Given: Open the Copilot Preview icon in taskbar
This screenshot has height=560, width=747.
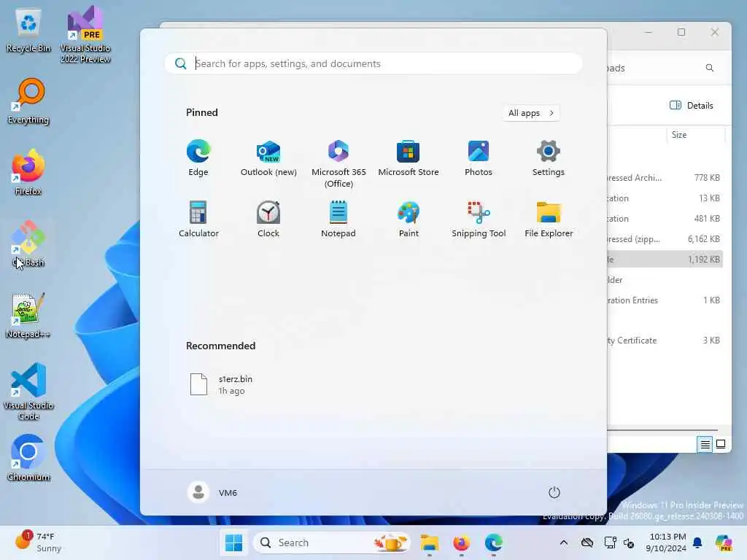Looking at the screenshot, I should 724,542.
